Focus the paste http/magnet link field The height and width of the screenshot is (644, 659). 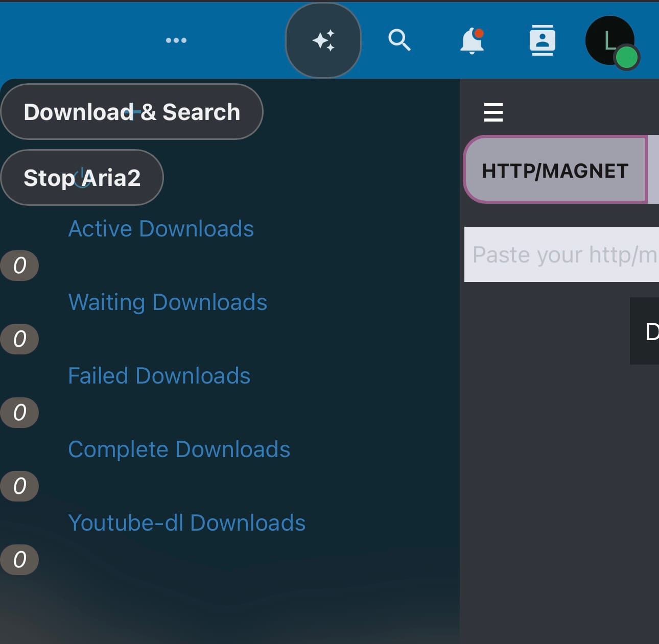pyautogui.click(x=562, y=254)
